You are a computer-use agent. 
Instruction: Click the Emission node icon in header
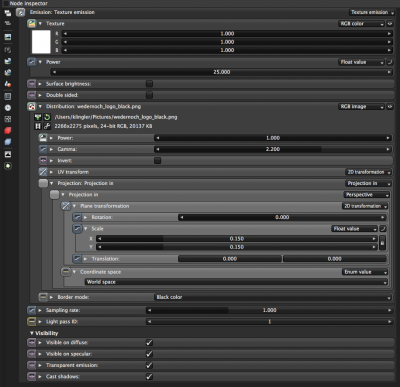[x=21, y=12]
